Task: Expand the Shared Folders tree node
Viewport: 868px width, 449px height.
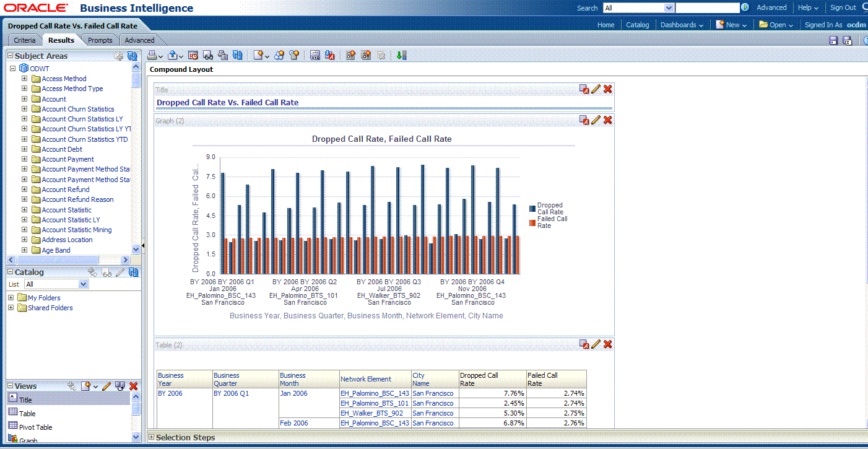Action: click(x=11, y=308)
